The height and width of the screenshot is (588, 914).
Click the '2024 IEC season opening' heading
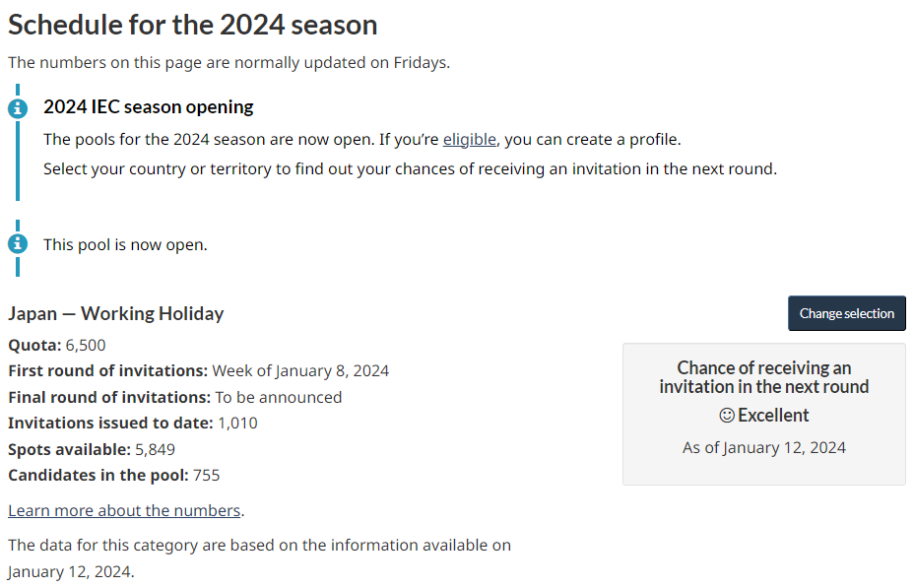pos(149,107)
